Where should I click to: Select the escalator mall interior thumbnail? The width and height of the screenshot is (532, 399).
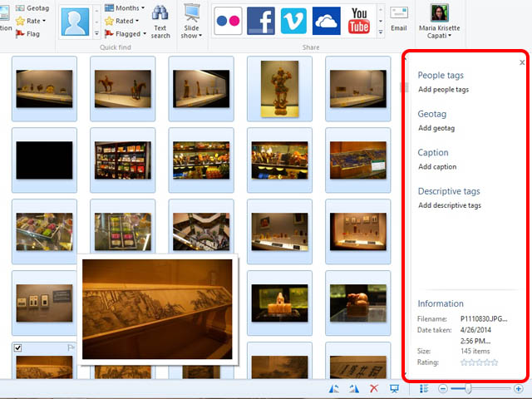click(201, 232)
